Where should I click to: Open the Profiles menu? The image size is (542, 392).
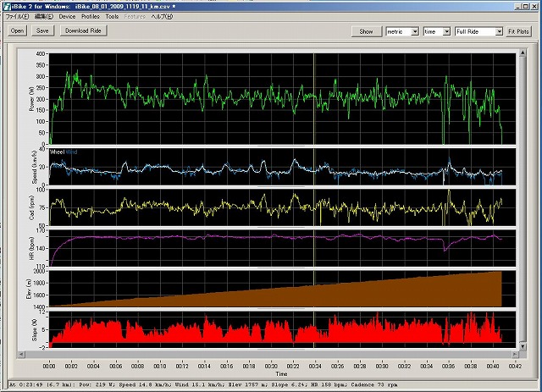click(90, 16)
